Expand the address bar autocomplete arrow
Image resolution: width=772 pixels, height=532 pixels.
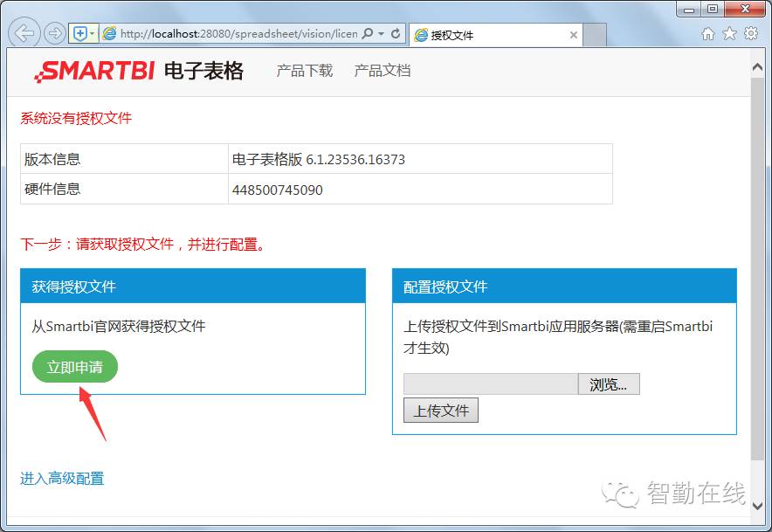point(381,33)
